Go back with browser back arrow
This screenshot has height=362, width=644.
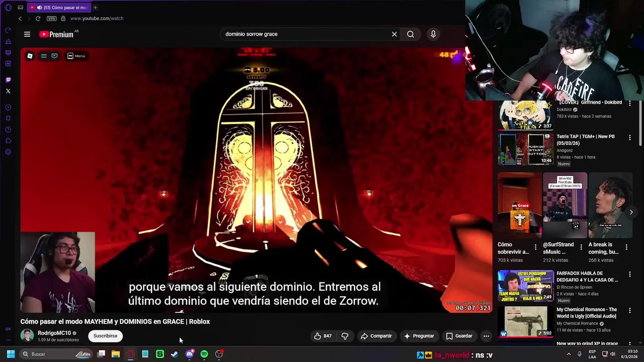(x=20, y=19)
